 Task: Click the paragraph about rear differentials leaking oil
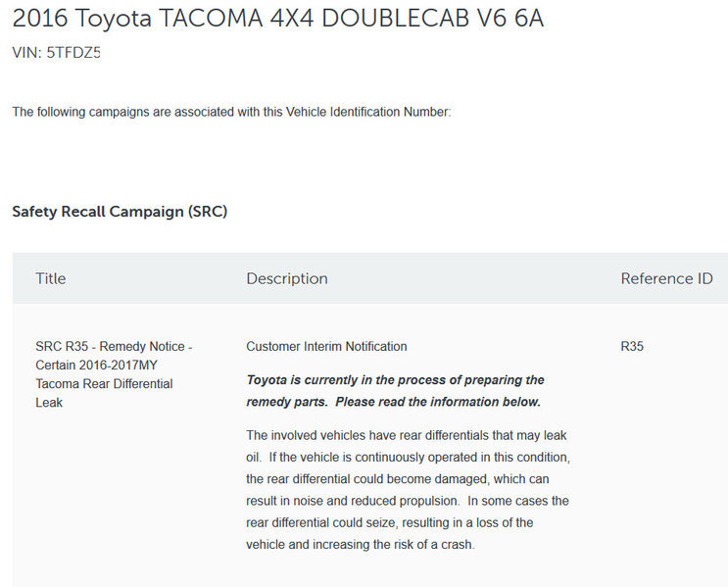[x=408, y=490]
